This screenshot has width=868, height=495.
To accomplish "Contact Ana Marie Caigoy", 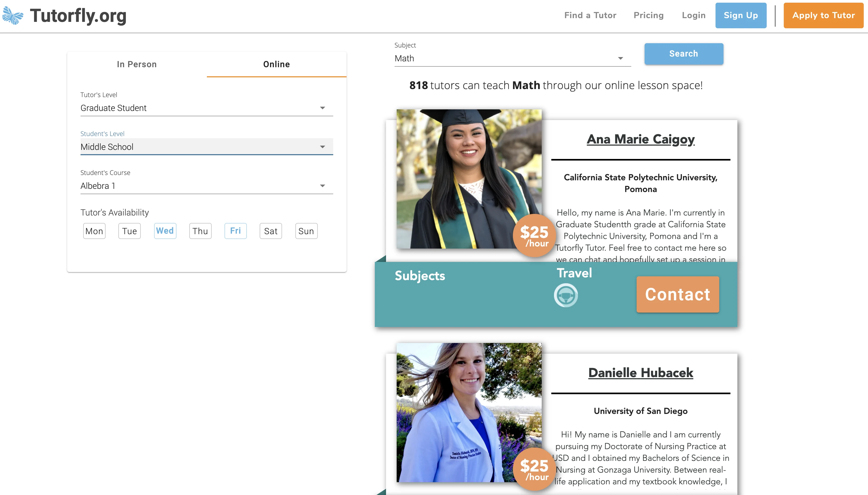I will click(677, 294).
